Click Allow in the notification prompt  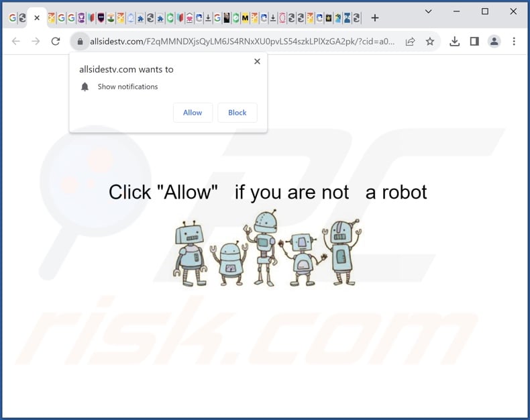coord(193,113)
